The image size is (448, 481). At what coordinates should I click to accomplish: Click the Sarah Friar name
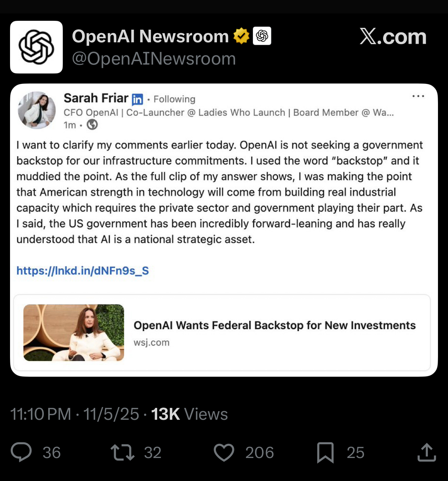coord(96,98)
